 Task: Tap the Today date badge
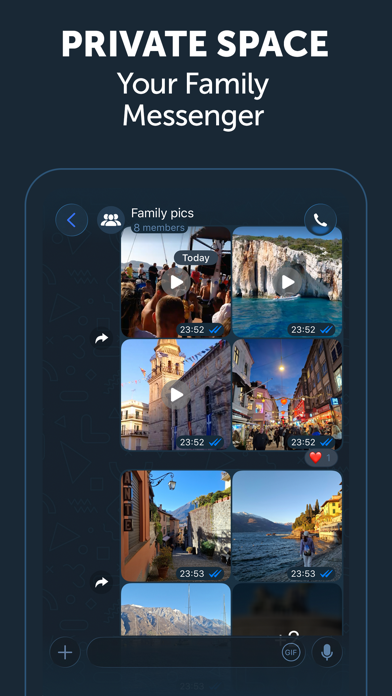point(196,258)
